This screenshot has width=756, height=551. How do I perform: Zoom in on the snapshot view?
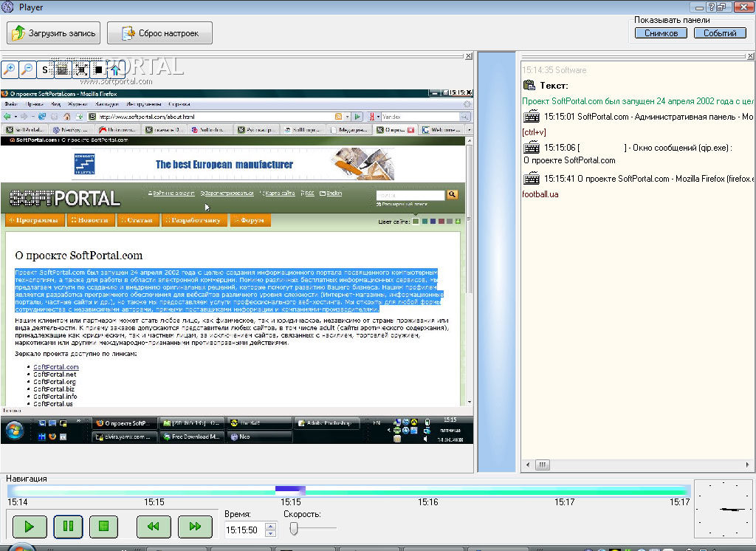coord(10,69)
